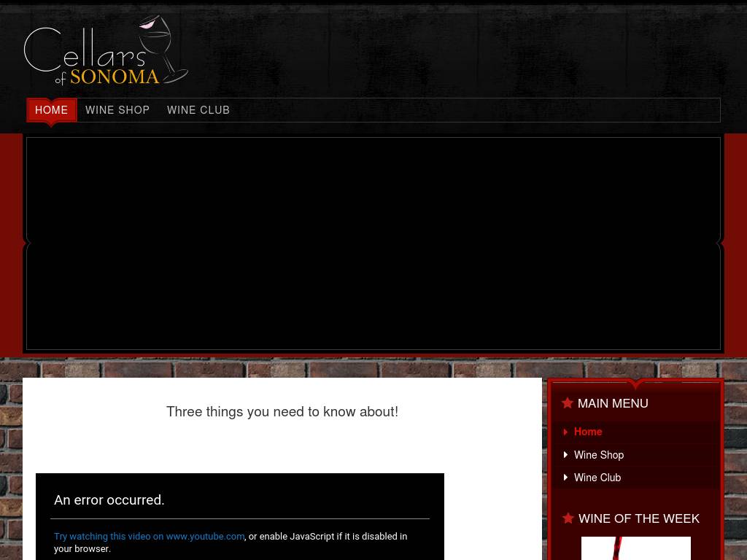
Task: Open WINE SHOP in the top navigation bar
Action: point(117,110)
